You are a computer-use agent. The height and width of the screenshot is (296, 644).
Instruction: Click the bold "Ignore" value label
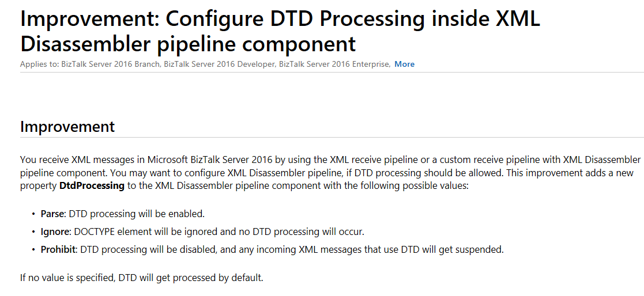coord(55,232)
